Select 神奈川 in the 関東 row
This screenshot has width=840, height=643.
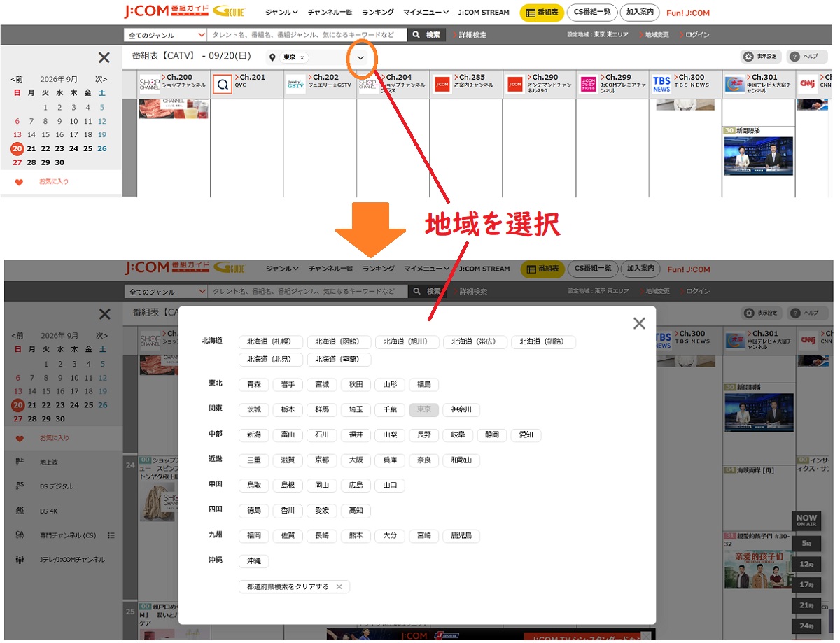click(461, 410)
